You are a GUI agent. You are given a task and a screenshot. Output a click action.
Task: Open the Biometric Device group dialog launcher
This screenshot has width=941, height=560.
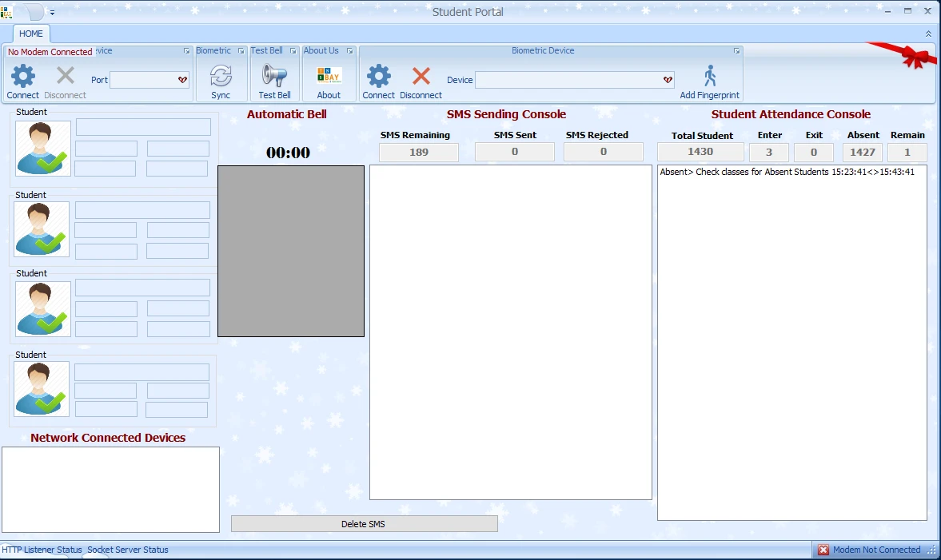pos(736,51)
